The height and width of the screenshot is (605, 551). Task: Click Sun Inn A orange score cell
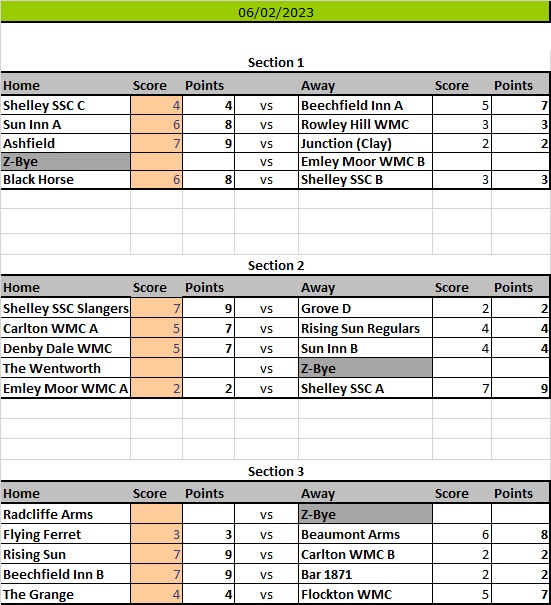coord(156,124)
